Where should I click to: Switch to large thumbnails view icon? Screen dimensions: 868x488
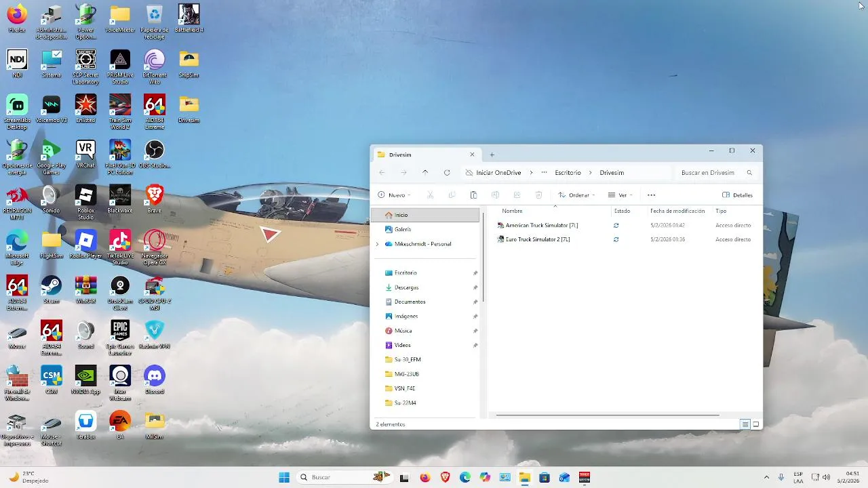click(x=756, y=424)
